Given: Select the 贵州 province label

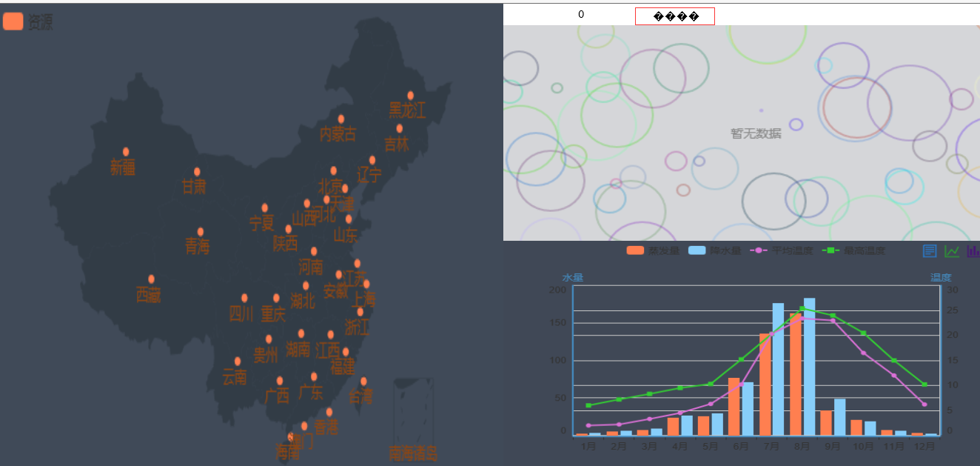Looking at the screenshot, I should tap(266, 356).
